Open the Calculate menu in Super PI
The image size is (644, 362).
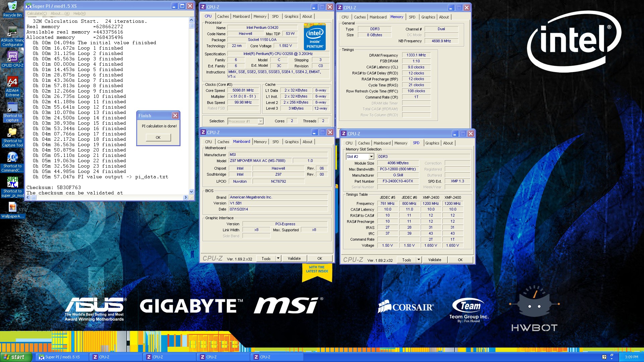(x=37, y=13)
